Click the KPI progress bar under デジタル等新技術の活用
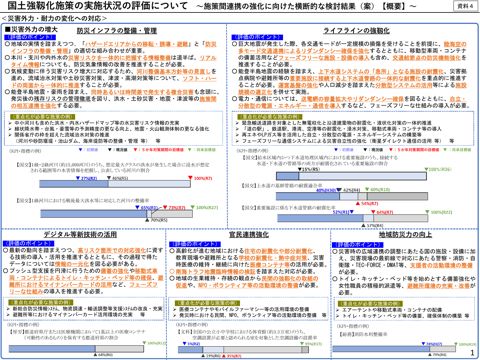Viewport: 480px width, 360px height. tap(76, 349)
